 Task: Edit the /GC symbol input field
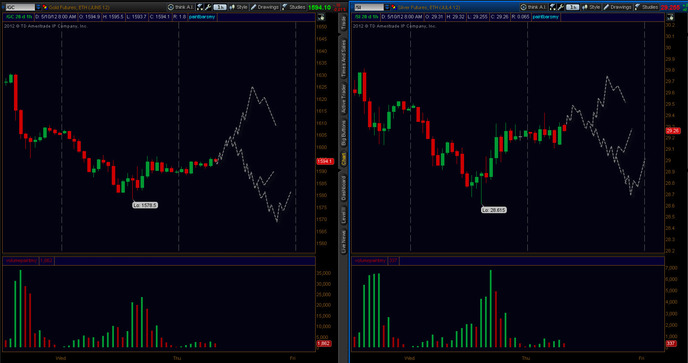coord(20,7)
